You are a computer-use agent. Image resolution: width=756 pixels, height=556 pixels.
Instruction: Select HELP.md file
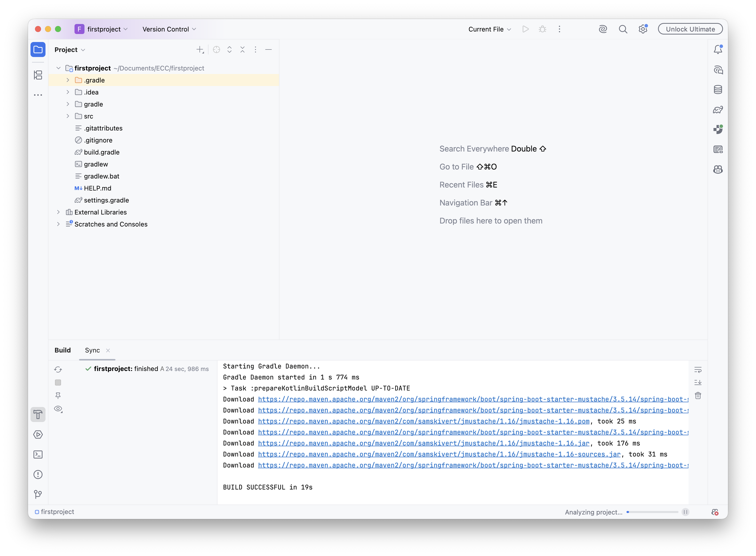97,188
